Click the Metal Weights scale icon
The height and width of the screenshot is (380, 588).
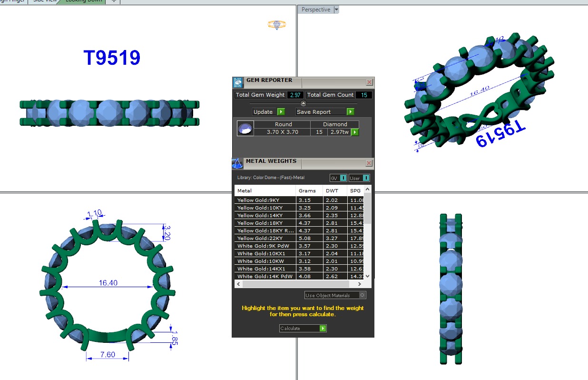coord(237,163)
